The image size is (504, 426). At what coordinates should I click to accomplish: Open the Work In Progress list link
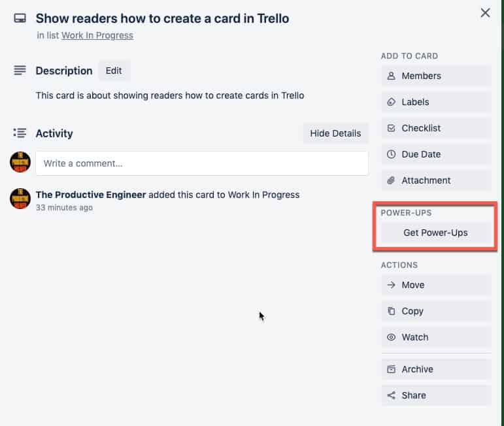click(x=97, y=35)
